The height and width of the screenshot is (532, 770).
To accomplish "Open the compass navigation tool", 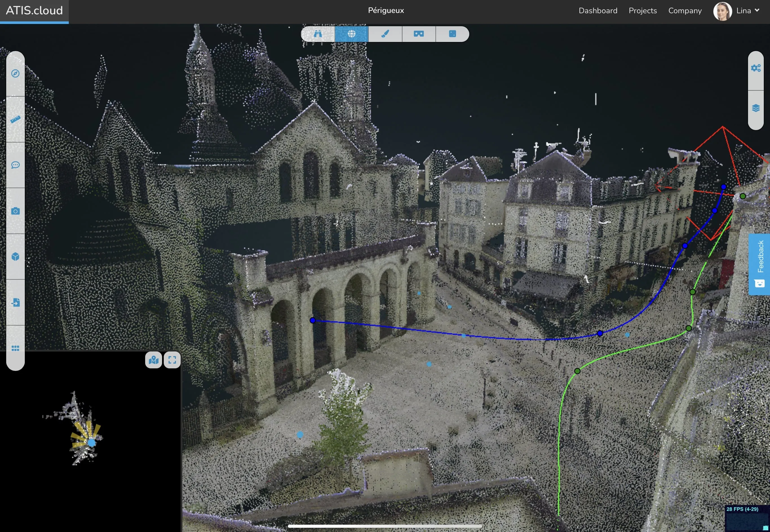I will pos(15,74).
